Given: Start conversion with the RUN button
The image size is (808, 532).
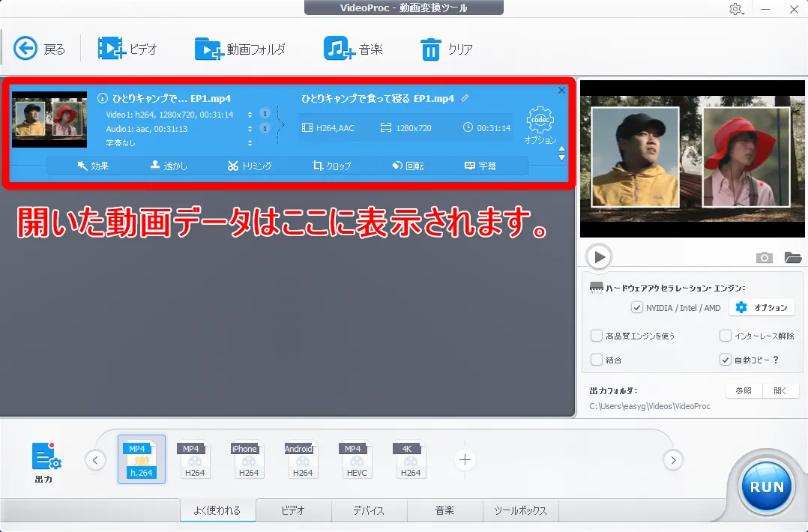Looking at the screenshot, I should point(766,487).
